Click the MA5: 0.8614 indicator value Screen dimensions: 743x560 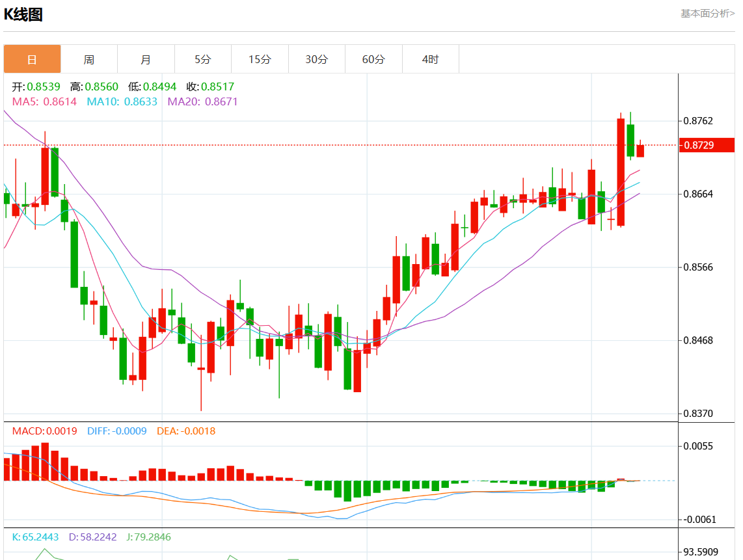pos(44,101)
